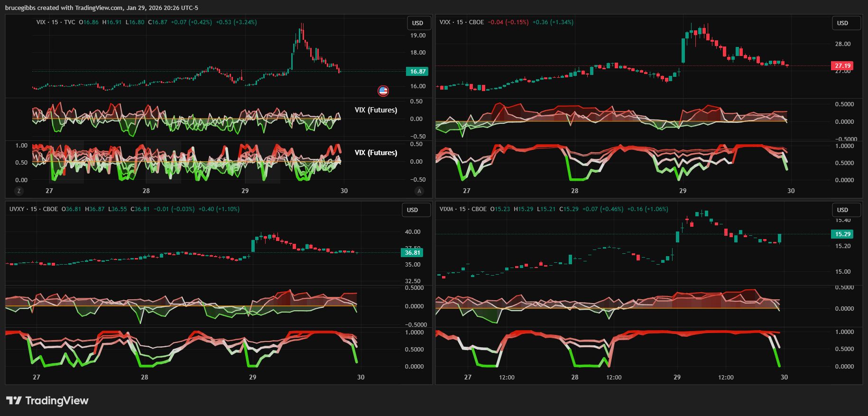Click the red 27.19 VXX price label
Screen dimensions: 868x416
(842, 66)
